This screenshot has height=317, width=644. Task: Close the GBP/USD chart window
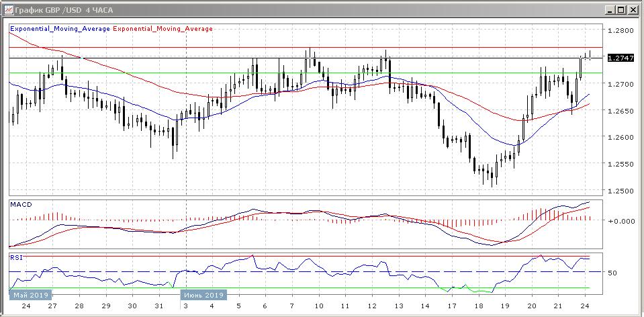coord(633,9)
